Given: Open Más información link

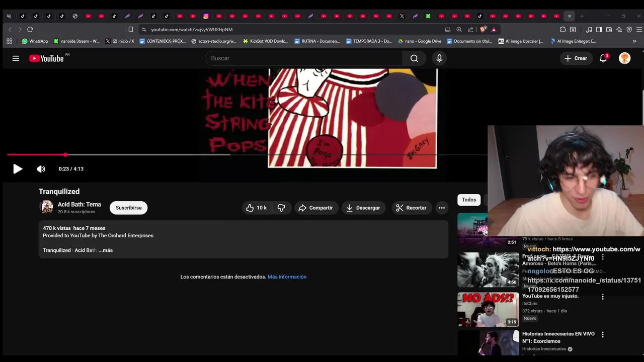Looking at the screenshot, I should [x=287, y=277].
